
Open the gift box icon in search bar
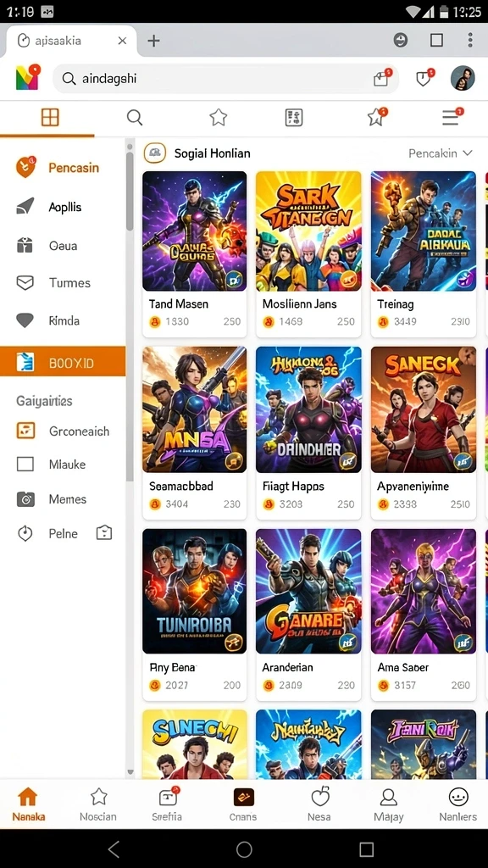tap(382, 79)
